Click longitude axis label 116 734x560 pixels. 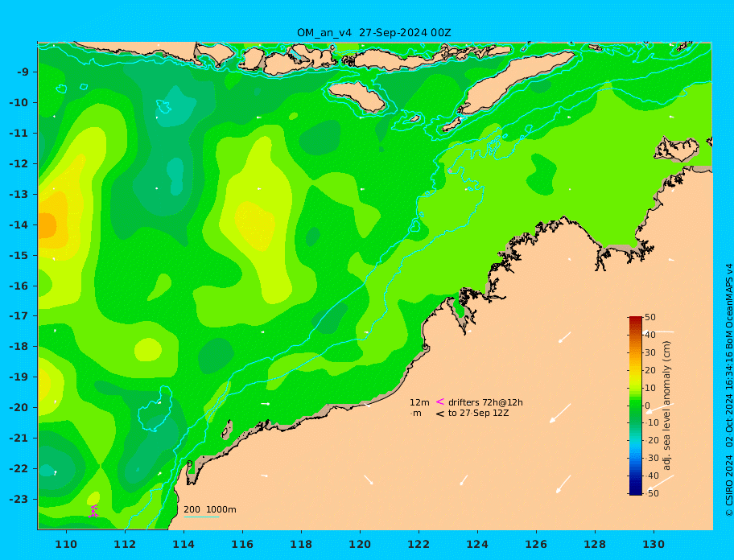tap(242, 544)
